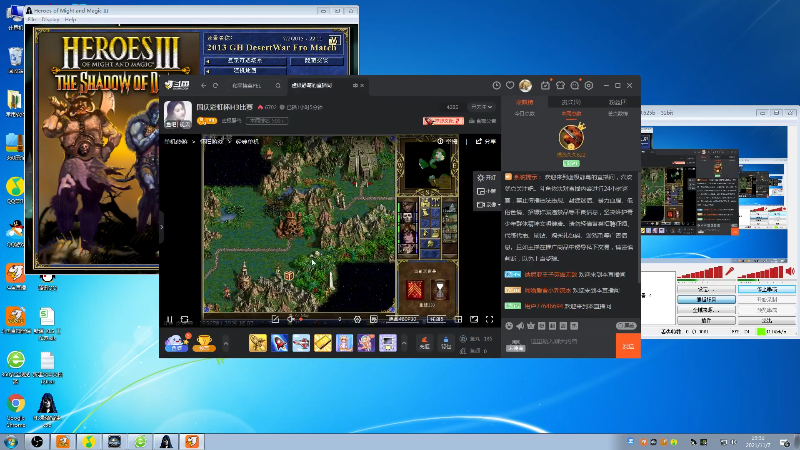
Task: Open the calendar task icon in Huya title bar
Action: click(x=545, y=86)
